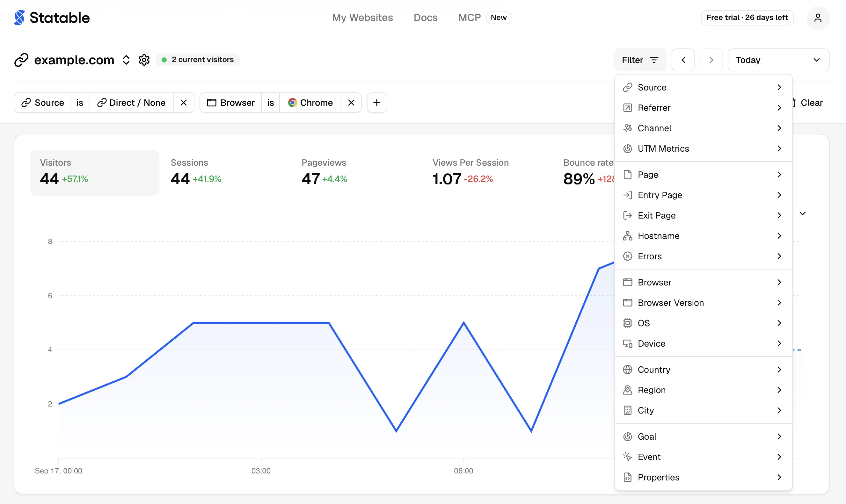This screenshot has height=504, width=846.
Task: Expand the Channel filter submenu
Action: [703, 128]
